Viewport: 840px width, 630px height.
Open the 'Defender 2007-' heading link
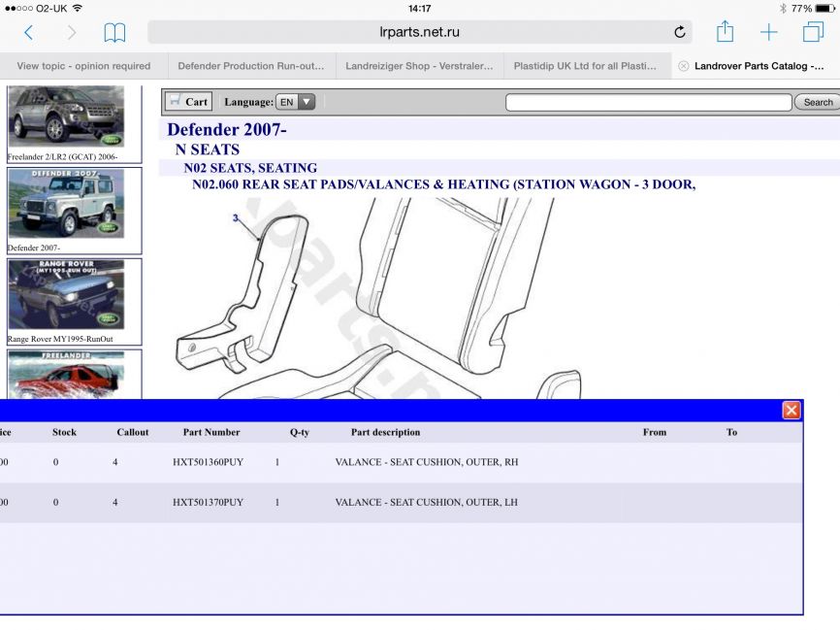(x=227, y=130)
